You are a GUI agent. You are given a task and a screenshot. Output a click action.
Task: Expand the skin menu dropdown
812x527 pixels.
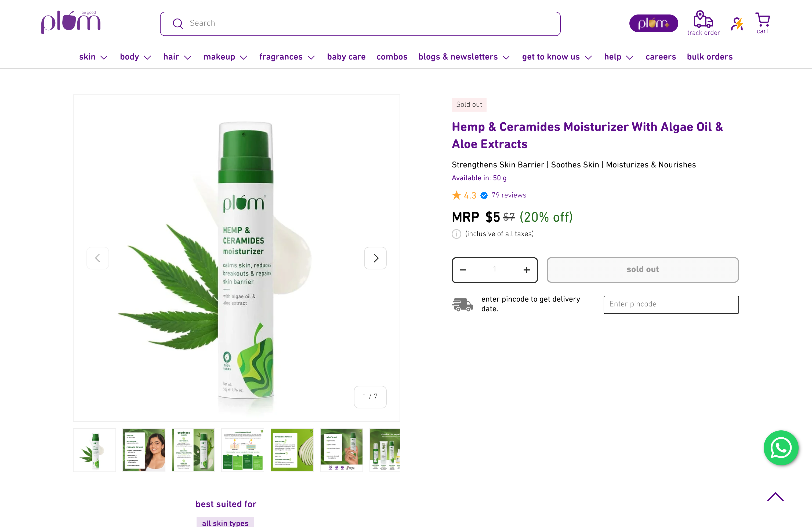pyautogui.click(x=93, y=57)
